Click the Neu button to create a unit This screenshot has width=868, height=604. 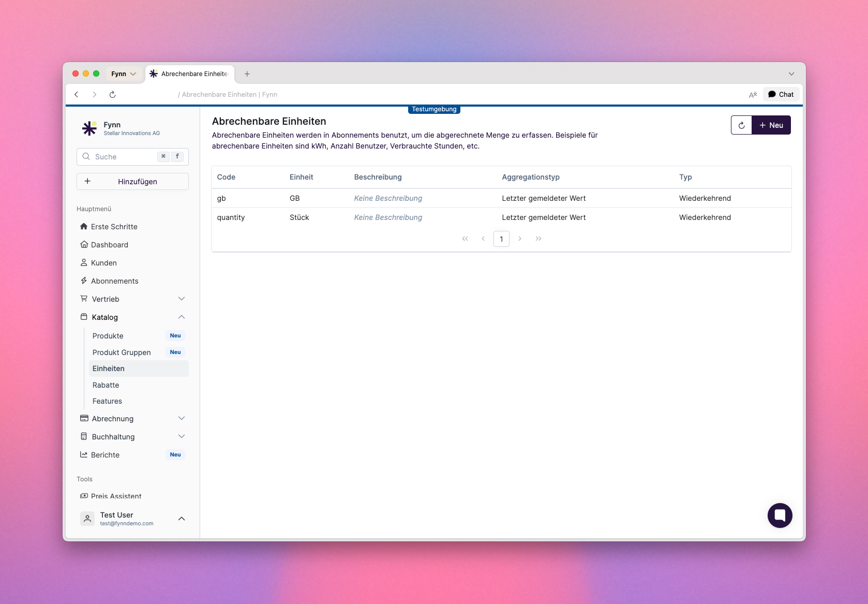771,125
